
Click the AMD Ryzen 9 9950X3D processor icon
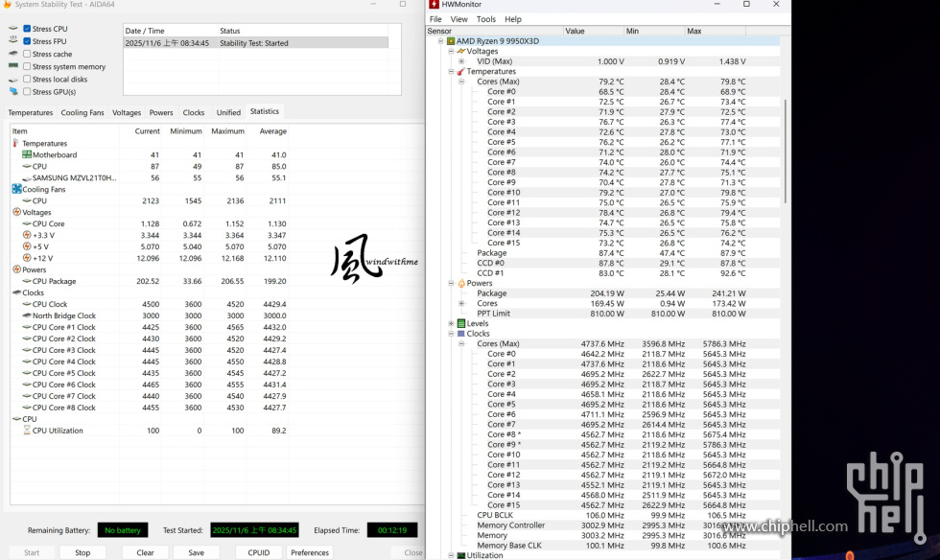coord(451,41)
